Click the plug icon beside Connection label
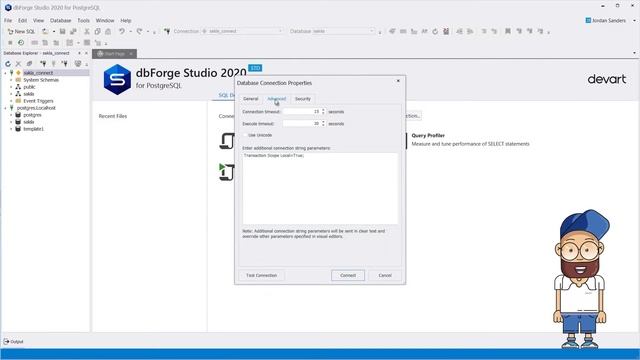640x360 pixels. point(167,31)
